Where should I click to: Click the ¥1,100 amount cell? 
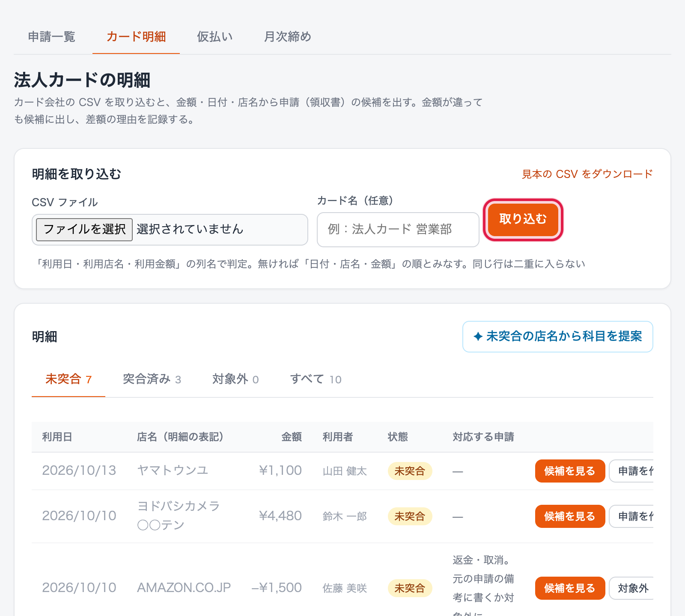(x=280, y=471)
